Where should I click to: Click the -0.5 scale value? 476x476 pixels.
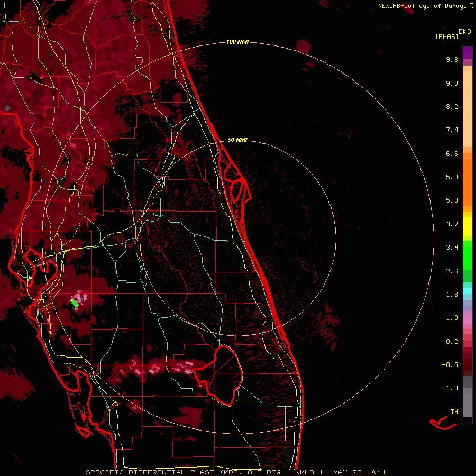click(x=450, y=365)
